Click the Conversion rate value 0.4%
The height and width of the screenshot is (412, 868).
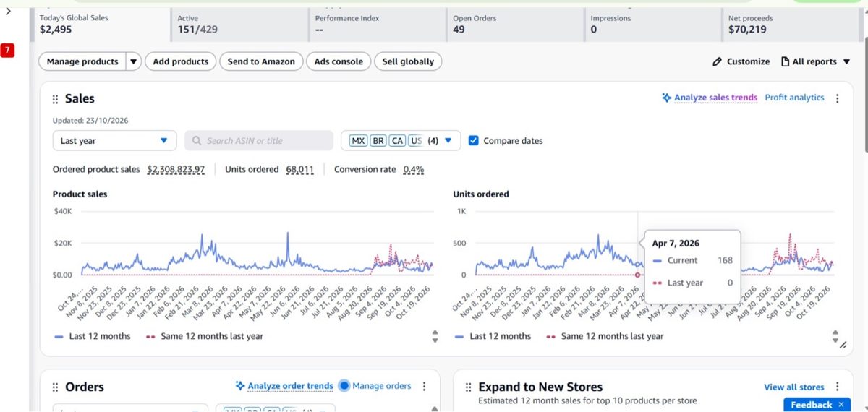pos(413,170)
